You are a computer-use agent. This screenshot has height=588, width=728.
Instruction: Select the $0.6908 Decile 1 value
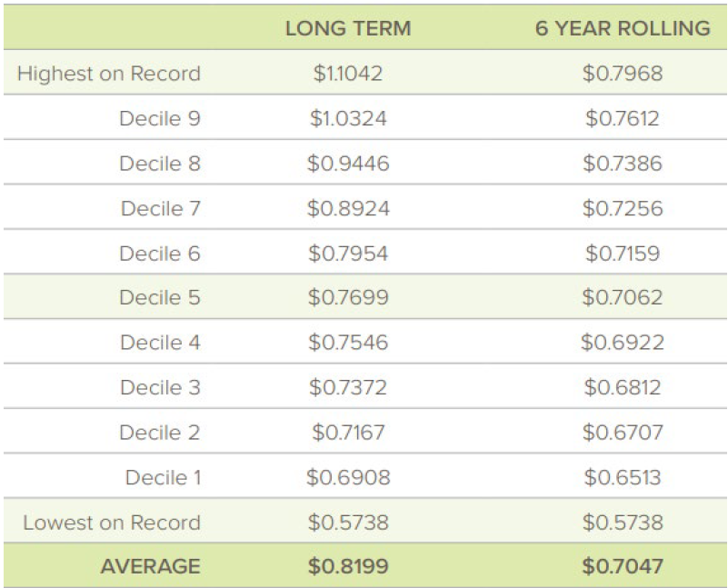[x=348, y=477]
